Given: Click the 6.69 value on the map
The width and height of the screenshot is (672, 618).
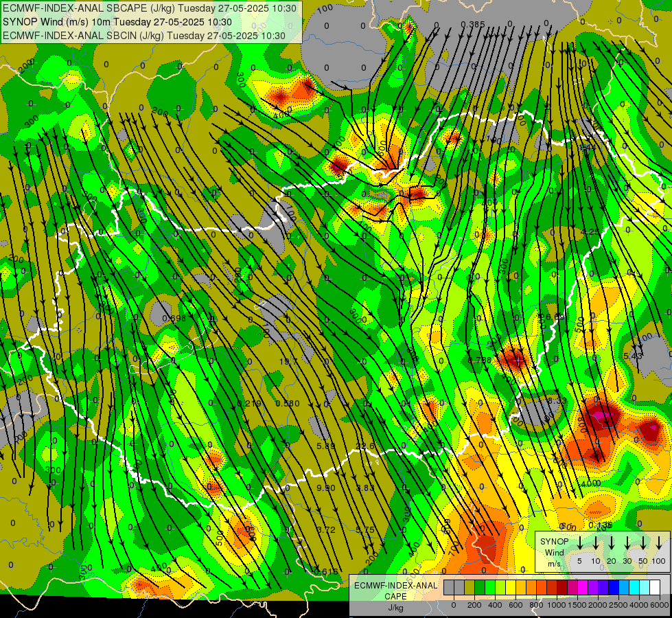Looking at the screenshot, I should coord(555,317).
